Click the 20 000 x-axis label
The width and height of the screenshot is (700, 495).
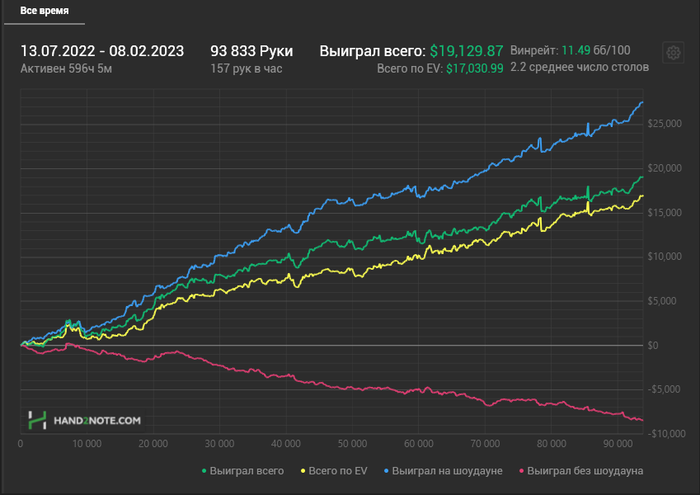tap(153, 444)
